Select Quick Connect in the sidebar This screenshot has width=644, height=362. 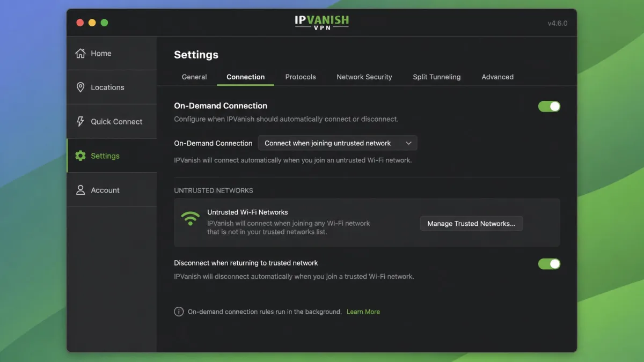click(x=112, y=122)
